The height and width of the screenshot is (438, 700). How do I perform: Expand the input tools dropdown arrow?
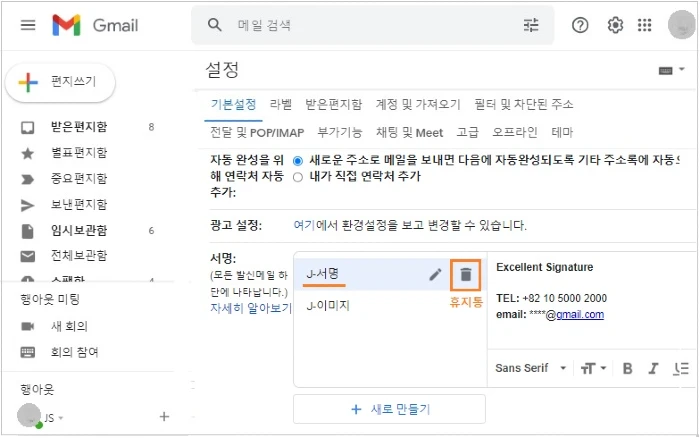tap(682, 69)
